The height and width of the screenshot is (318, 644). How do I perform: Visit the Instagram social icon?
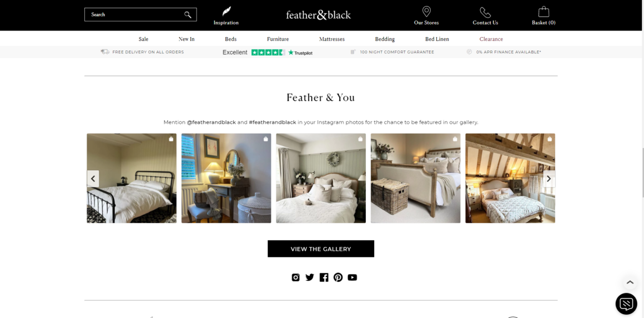[296, 277]
